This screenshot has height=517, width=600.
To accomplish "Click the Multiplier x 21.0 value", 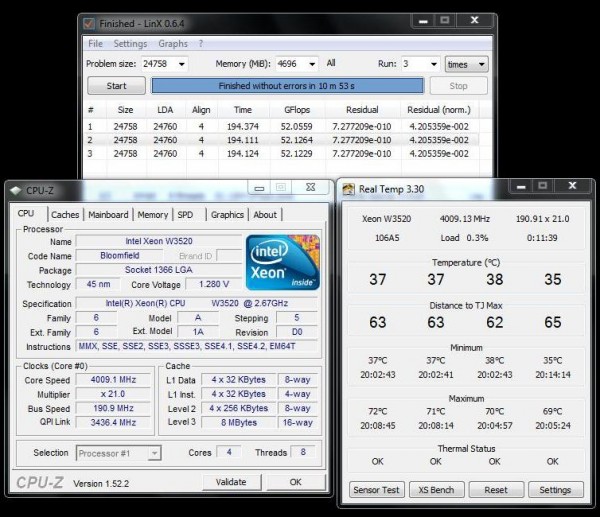I will (113, 394).
